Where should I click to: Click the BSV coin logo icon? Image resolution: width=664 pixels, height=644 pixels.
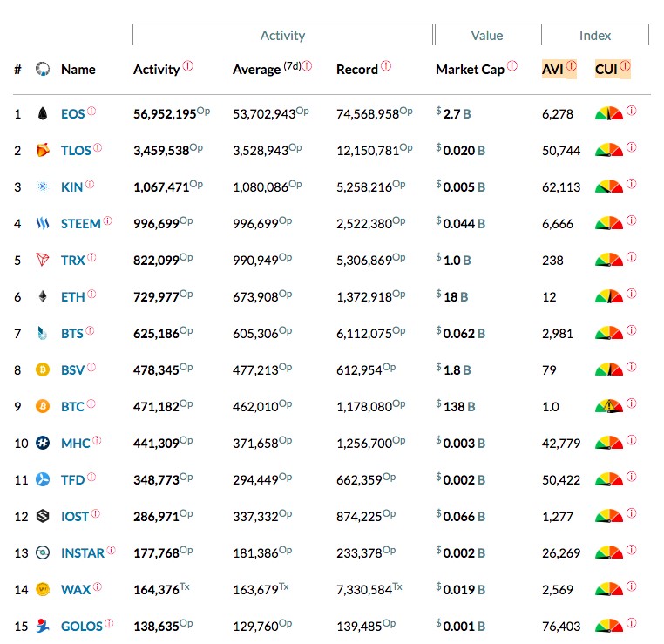(x=43, y=369)
